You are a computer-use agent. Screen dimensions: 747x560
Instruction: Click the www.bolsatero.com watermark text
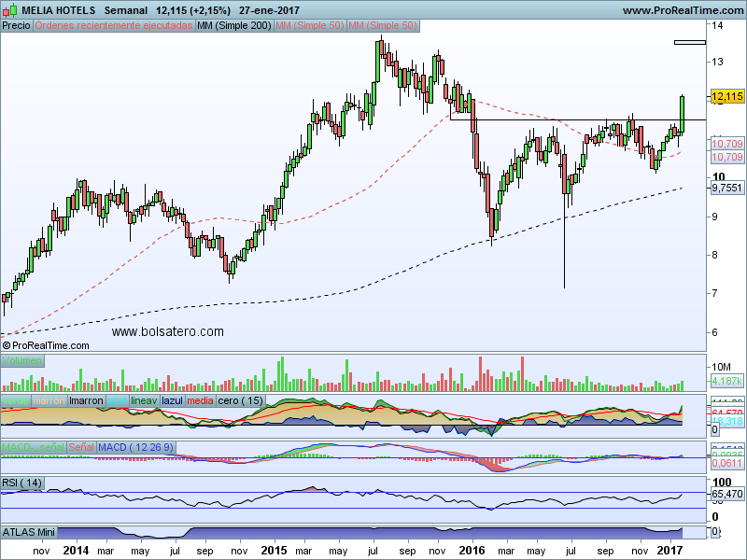168,331
